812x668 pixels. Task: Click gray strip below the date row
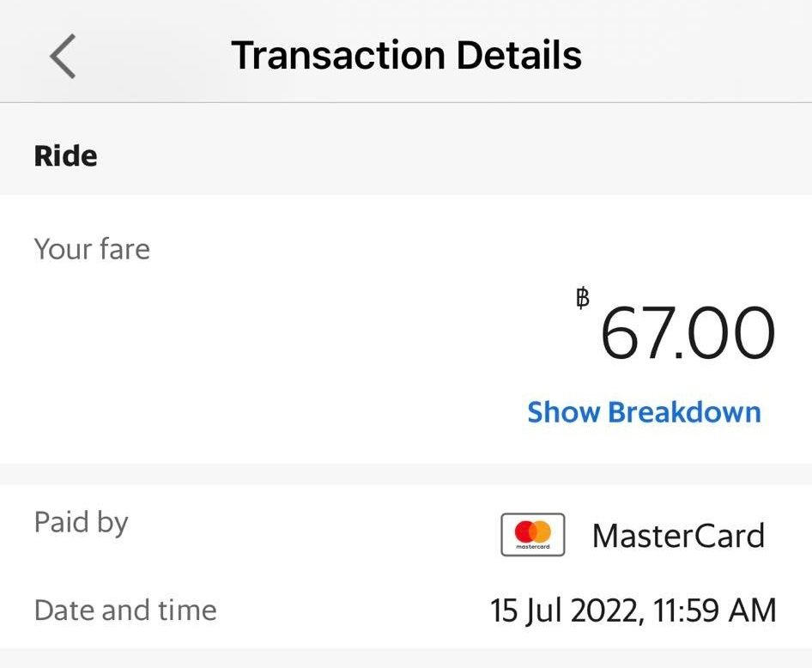coord(406,659)
